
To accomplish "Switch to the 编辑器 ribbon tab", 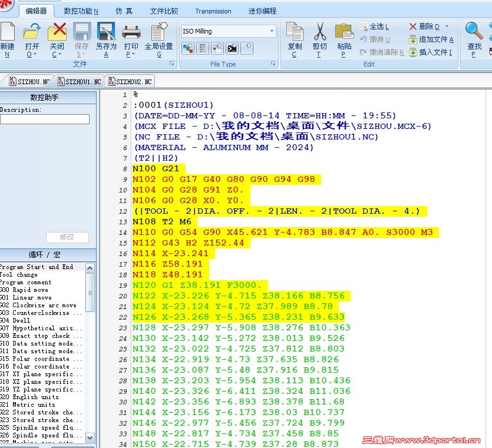I will (36, 11).
